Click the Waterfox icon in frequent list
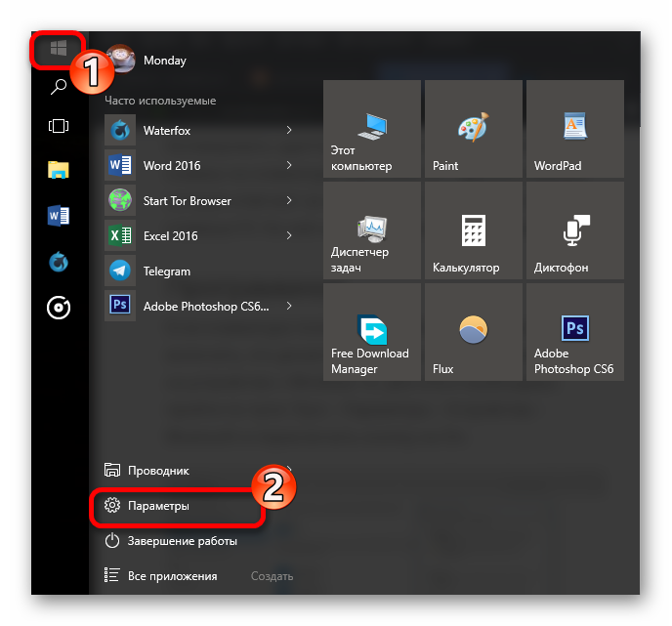Viewport: 672px width, 626px height. pos(120,130)
